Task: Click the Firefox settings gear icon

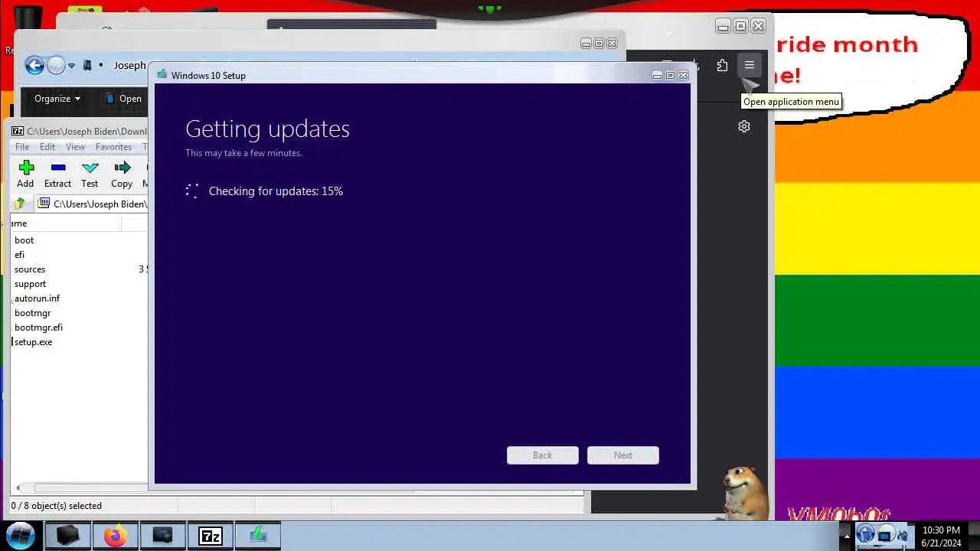Action: (744, 126)
